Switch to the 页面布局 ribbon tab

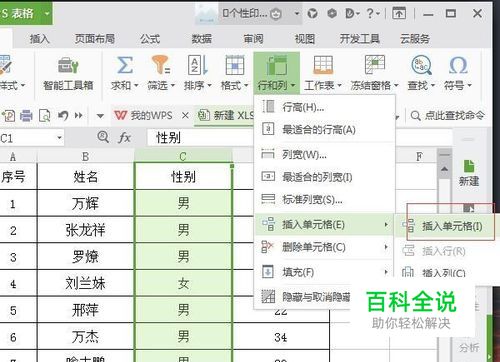(x=95, y=39)
